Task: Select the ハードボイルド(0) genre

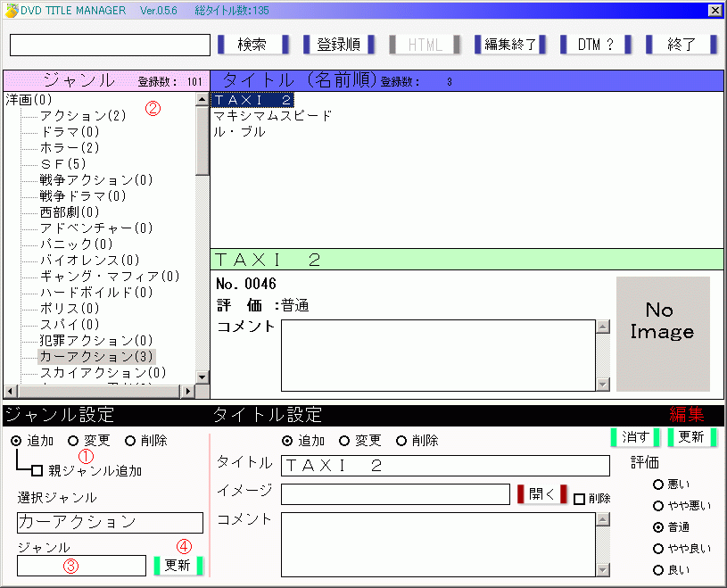Action: click(x=96, y=292)
